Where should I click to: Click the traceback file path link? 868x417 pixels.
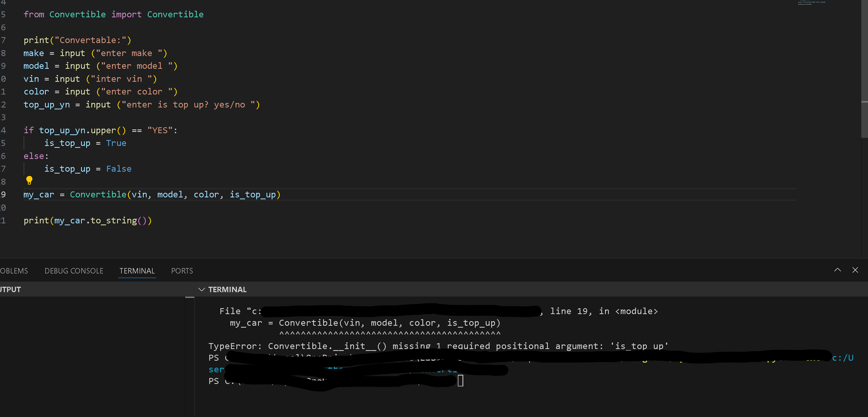[371, 311]
